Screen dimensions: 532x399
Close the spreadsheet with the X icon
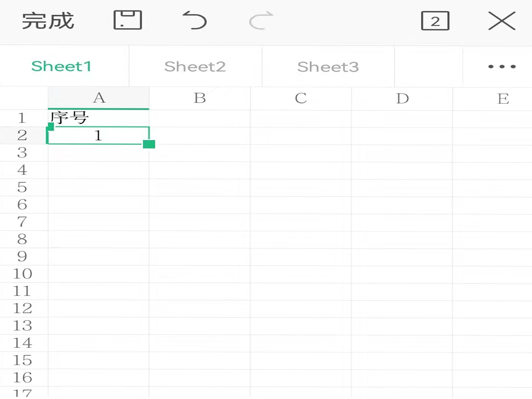click(x=502, y=21)
